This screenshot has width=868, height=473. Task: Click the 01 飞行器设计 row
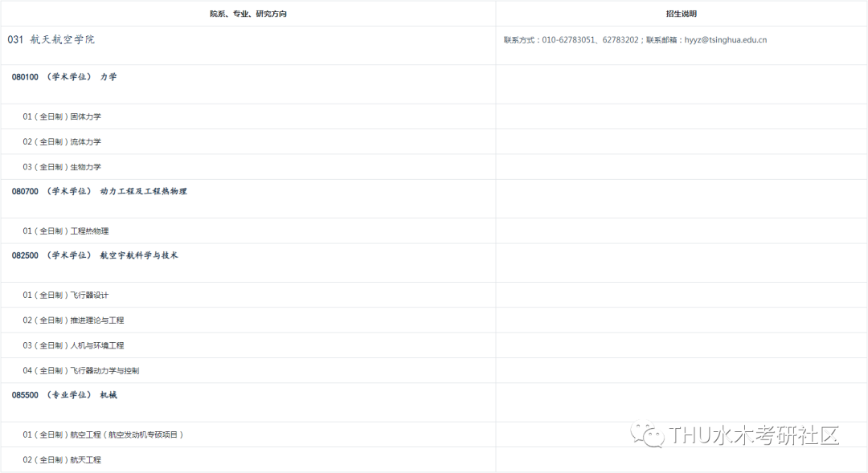pos(66,296)
